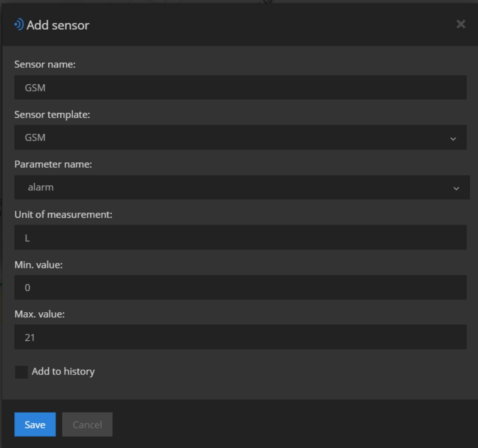Click the Unit of measurement field
Image resolution: width=478 pixels, height=448 pixels.
coord(240,237)
